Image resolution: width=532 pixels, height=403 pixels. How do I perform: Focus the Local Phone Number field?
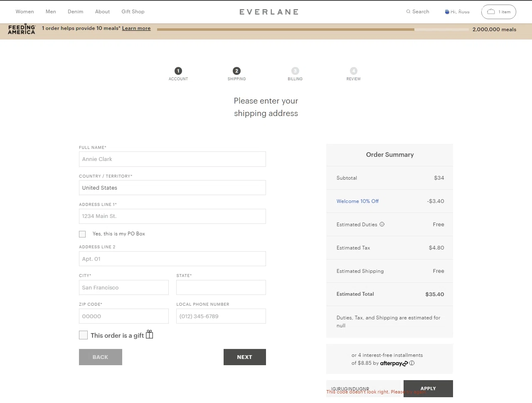221,316
